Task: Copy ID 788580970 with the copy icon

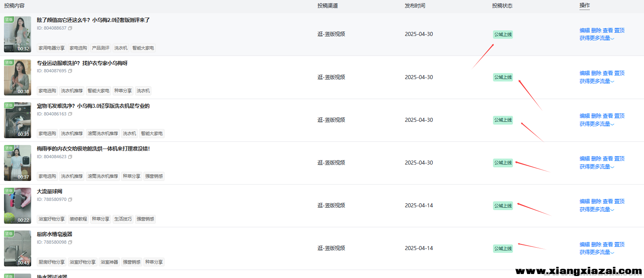Action: [x=70, y=200]
